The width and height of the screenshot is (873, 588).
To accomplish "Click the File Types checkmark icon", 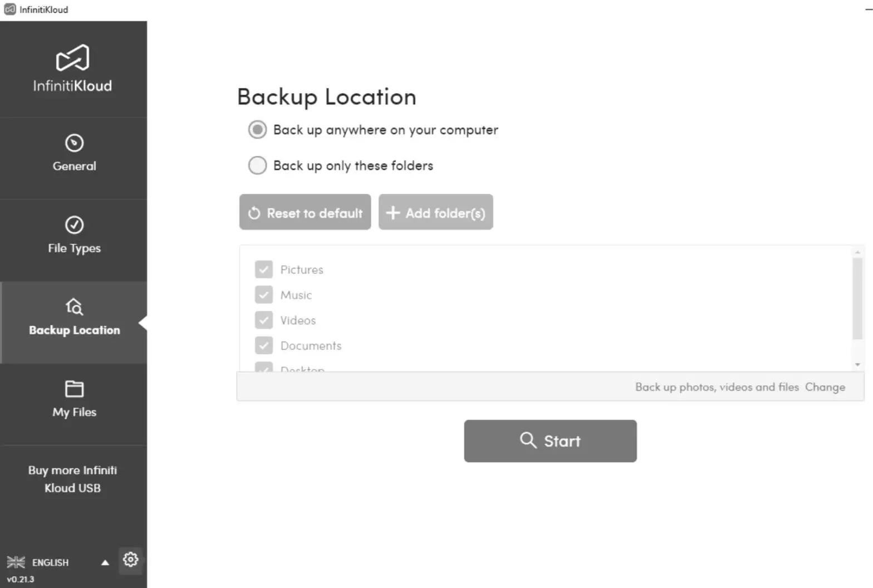I will click(74, 225).
